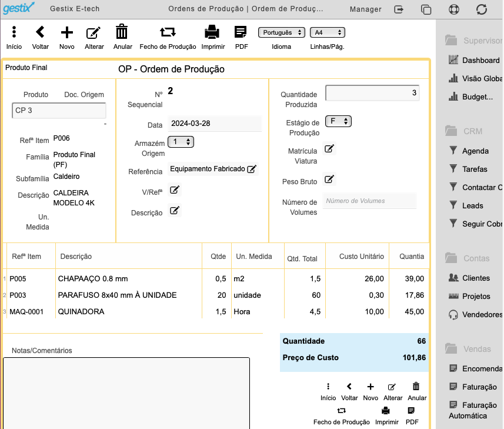The height and width of the screenshot is (429, 504).
Task: Open Contactar in the CRM sidebar
Action: (x=476, y=188)
